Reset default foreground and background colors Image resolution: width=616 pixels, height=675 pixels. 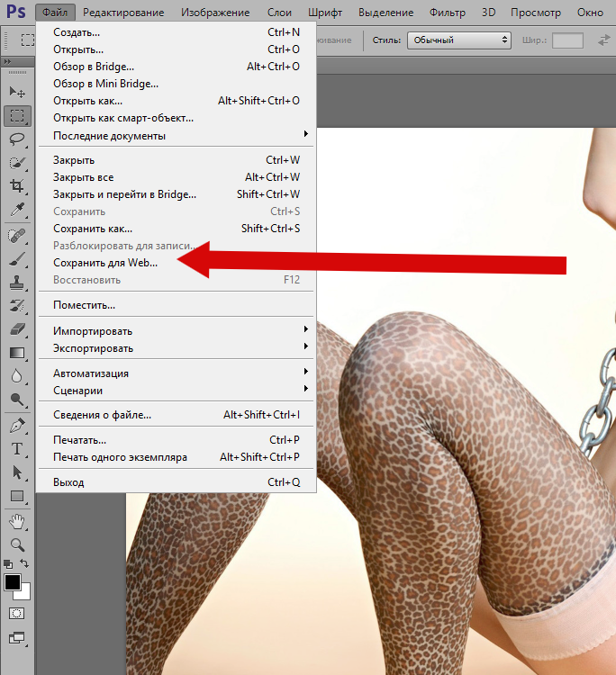click(8, 564)
